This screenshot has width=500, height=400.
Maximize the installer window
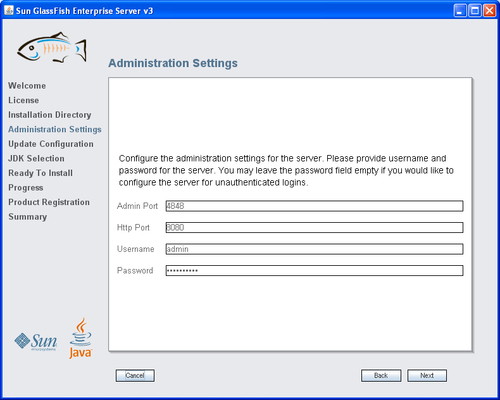pos(474,11)
